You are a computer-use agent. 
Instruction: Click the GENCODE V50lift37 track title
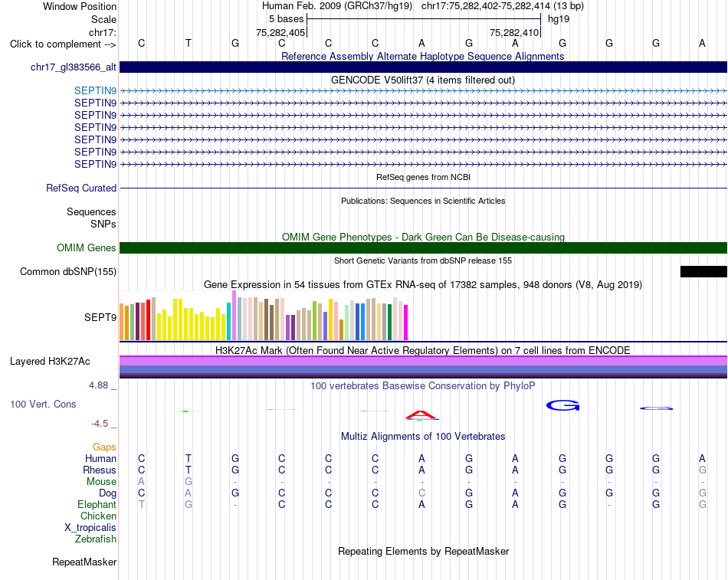pyautogui.click(x=423, y=80)
